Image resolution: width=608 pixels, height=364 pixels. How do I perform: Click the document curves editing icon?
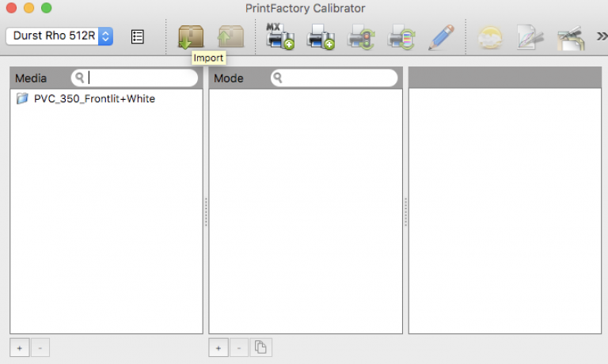click(530, 38)
